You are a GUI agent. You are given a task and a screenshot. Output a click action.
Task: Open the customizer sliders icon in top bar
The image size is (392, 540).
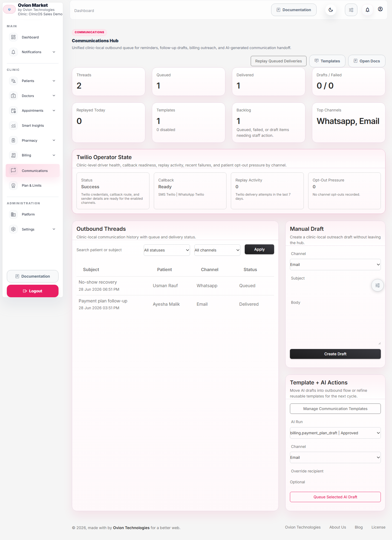click(x=351, y=10)
